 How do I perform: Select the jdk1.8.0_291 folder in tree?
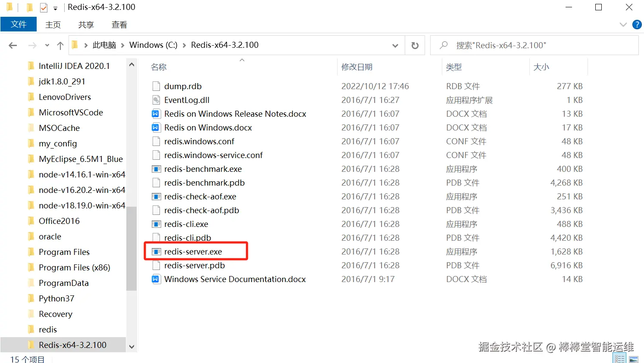pyautogui.click(x=63, y=81)
